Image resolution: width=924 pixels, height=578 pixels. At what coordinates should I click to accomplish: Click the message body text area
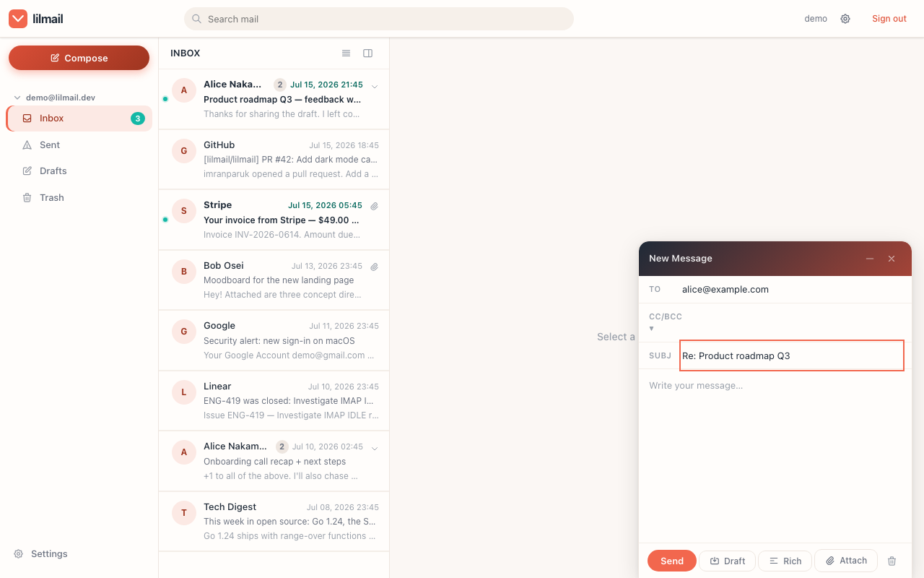point(775,457)
